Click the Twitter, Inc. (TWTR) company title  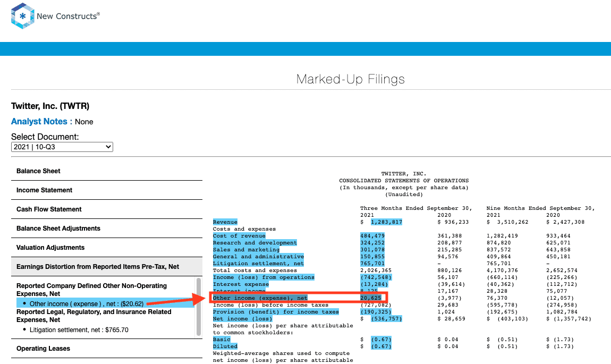50,106
